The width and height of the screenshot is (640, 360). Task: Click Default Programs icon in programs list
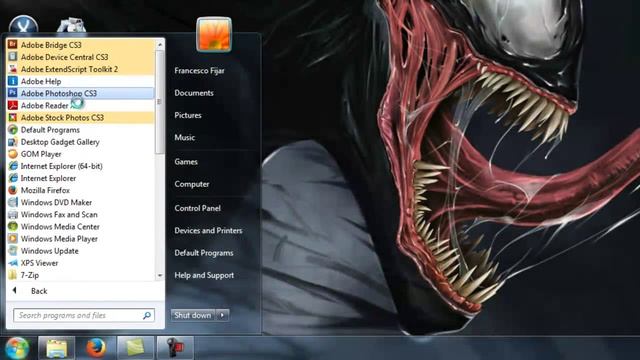coord(13,130)
